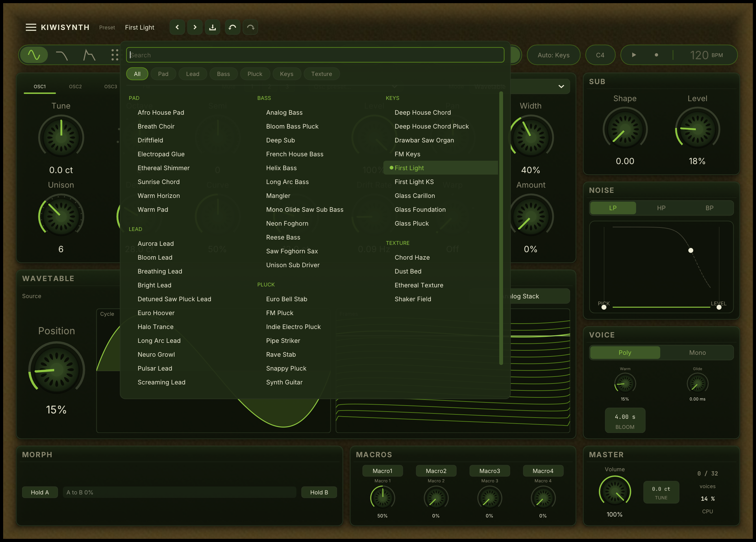
Task: Undo the last change
Action: 233,27
